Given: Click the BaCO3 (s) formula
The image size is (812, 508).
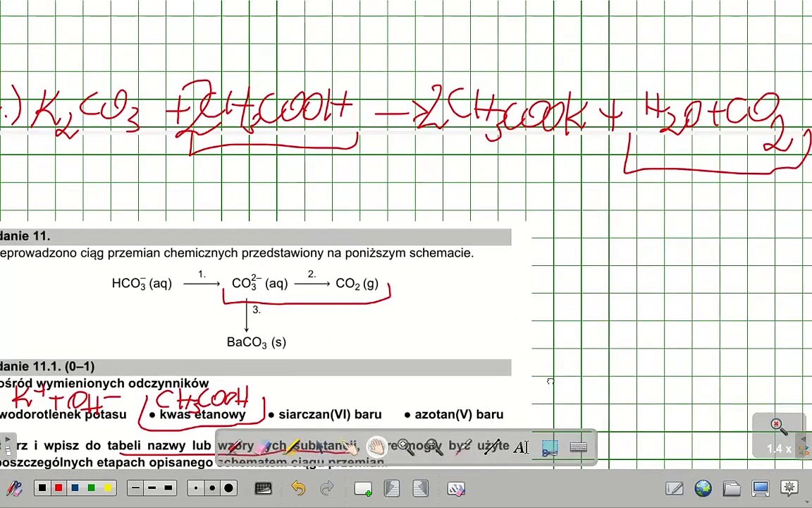Looking at the screenshot, I should [x=257, y=342].
